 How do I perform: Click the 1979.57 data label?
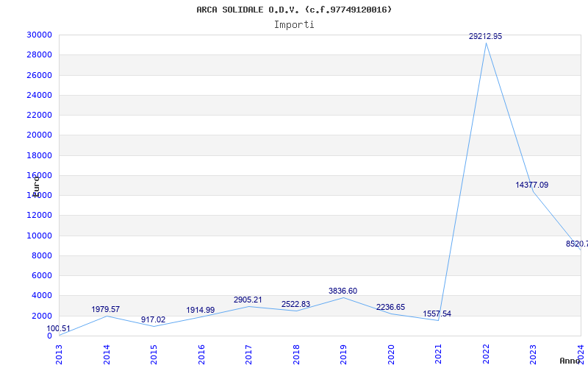tap(106, 309)
